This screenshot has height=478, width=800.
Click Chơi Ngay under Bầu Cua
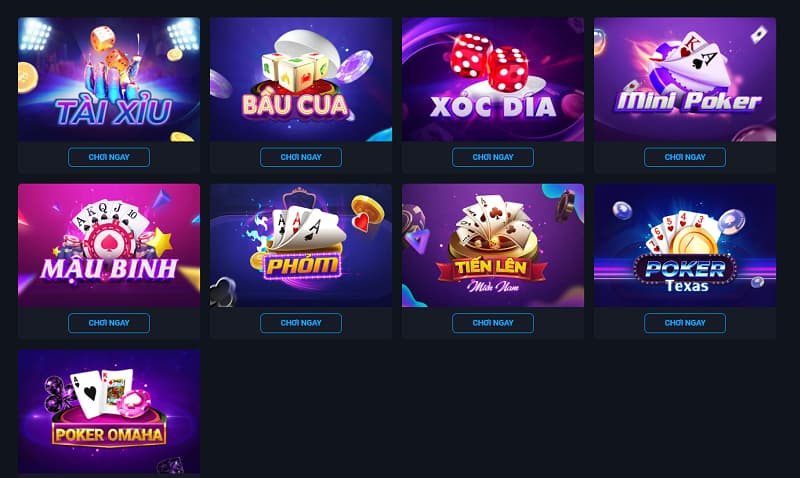point(301,157)
